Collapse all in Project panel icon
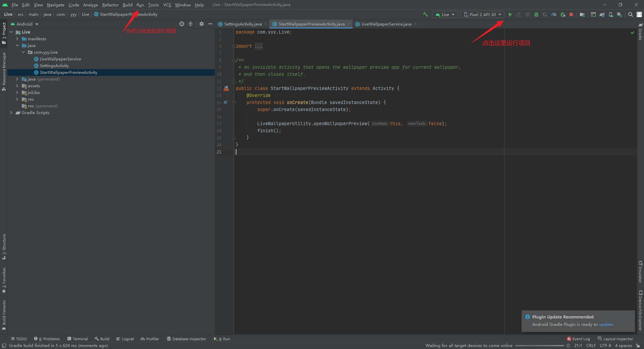The height and width of the screenshot is (349, 644). coord(191,24)
